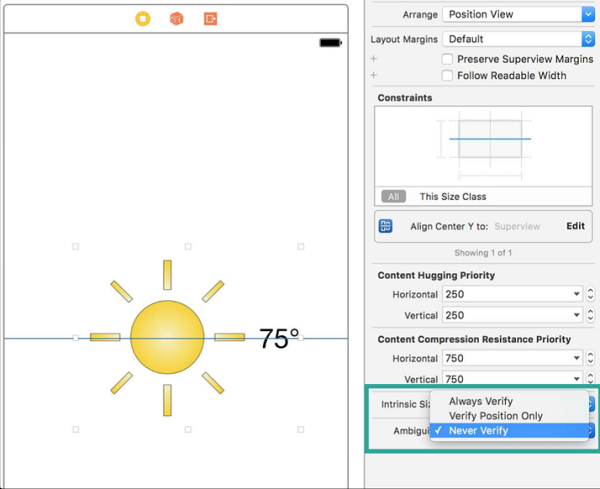Click the Compression Resistance Horizontal stepper
Image resolution: width=600 pixels, height=489 pixels.
coord(590,358)
